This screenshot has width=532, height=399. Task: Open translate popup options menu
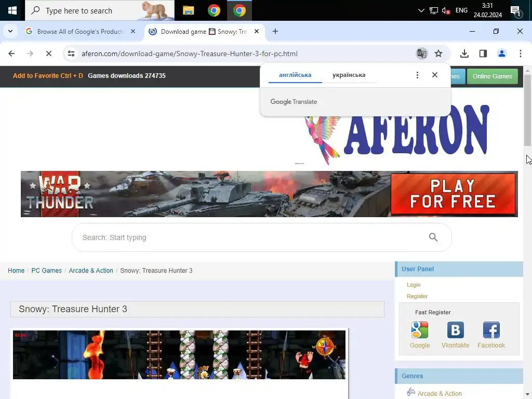[417, 75]
